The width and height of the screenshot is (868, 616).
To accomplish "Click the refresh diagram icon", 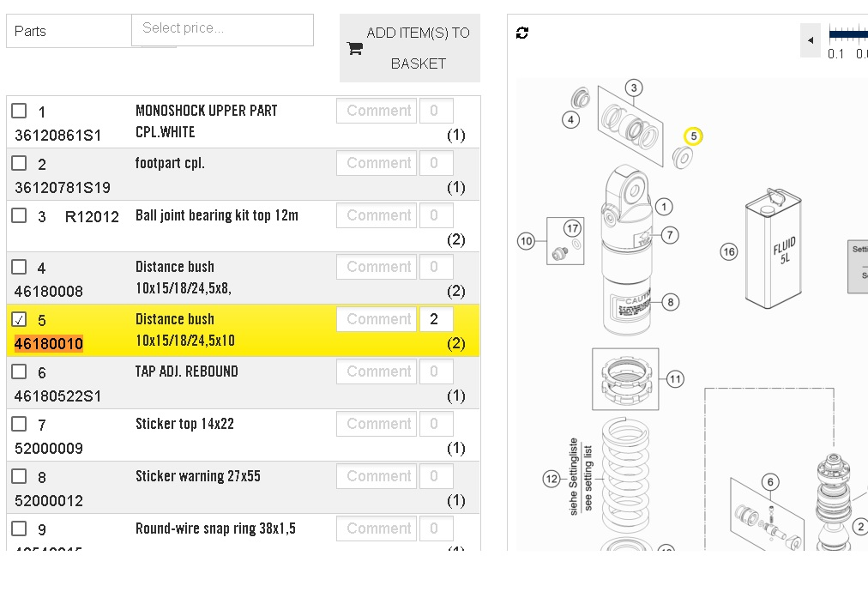I will [x=522, y=33].
